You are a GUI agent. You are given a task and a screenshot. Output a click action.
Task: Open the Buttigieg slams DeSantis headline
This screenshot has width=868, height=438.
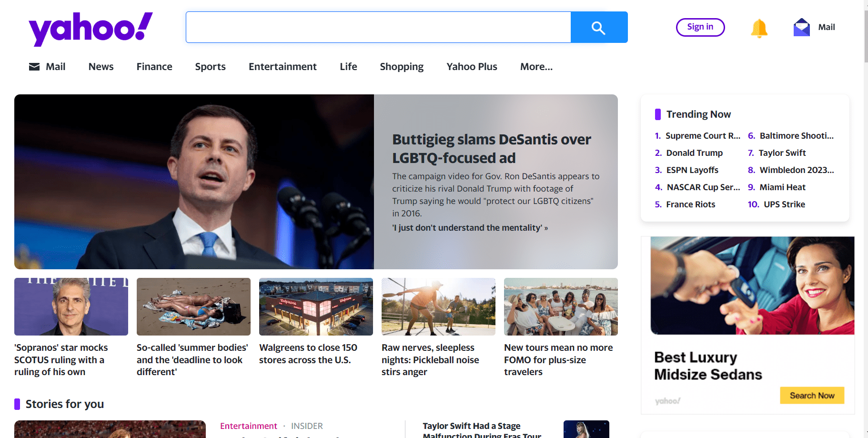pos(492,149)
